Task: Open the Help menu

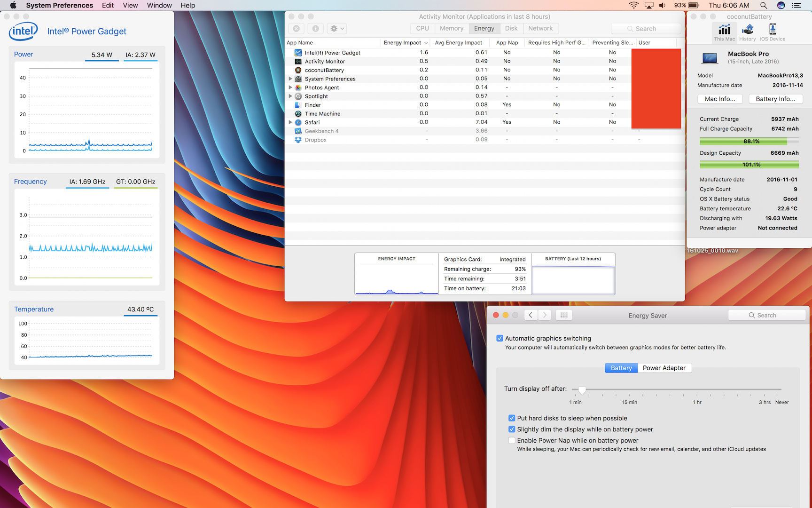Action: [188, 5]
